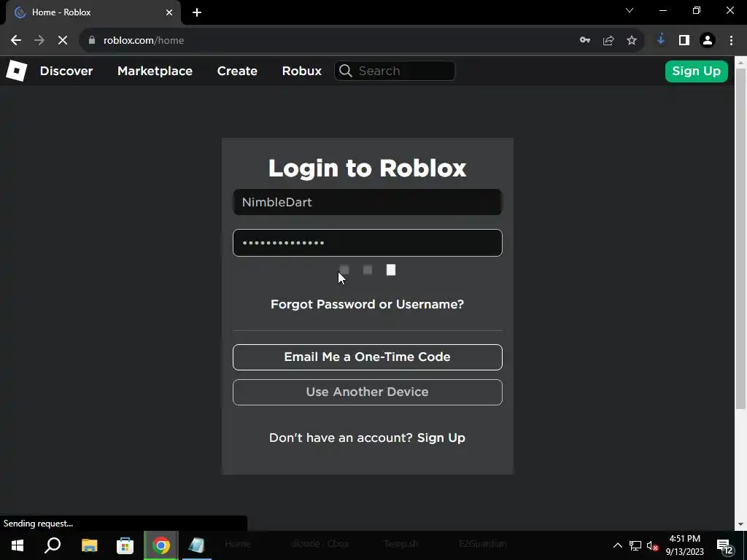The image size is (747, 560).
Task: Open a new browser tab
Action: tap(197, 12)
